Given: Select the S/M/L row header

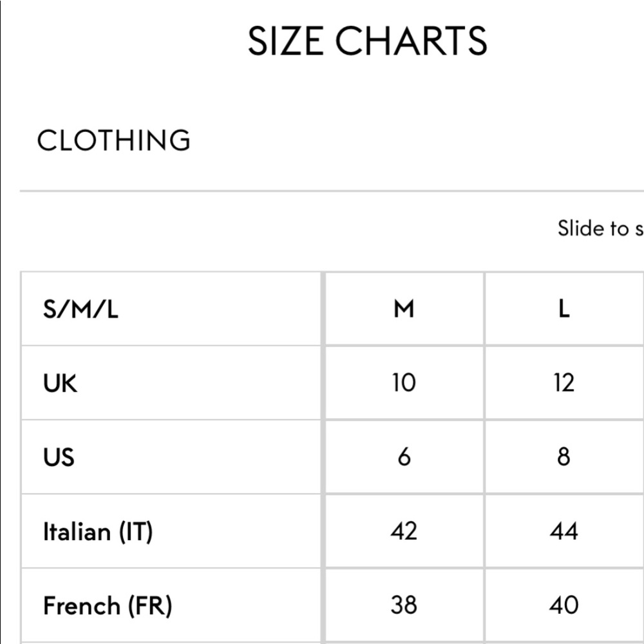Looking at the screenshot, I should pyautogui.click(x=81, y=309).
